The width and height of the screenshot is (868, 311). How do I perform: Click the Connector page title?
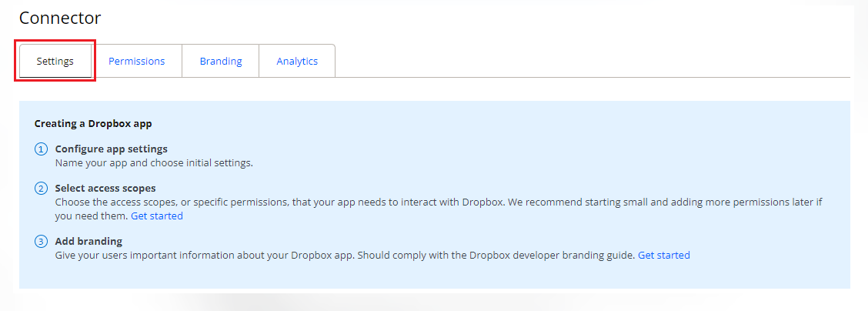point(60,18)
